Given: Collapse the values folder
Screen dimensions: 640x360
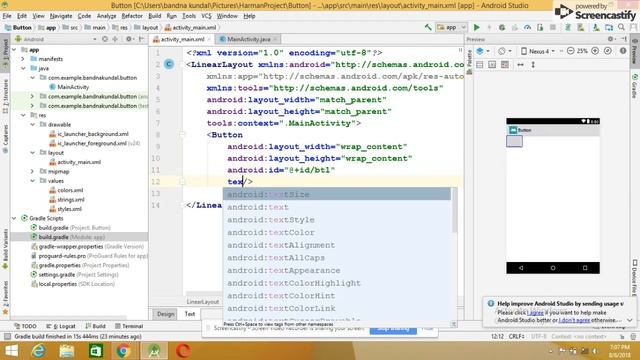Looking at the screenshot, I should point(32,181).
